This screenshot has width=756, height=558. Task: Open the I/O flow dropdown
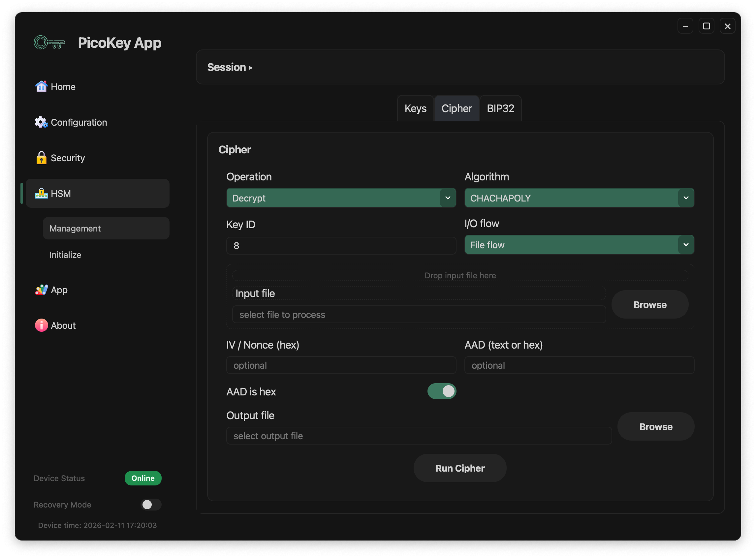pos(579,245)
